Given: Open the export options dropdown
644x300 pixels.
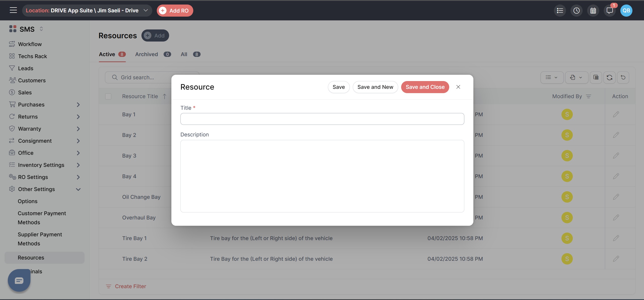Looking at the screenshot, I should [576, 78].
